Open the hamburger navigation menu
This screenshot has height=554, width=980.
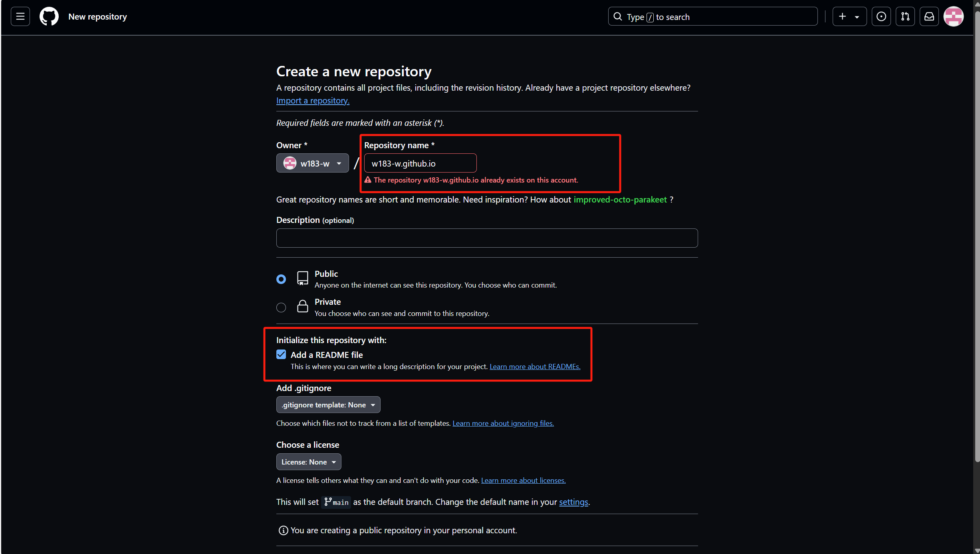coord(20,16)
